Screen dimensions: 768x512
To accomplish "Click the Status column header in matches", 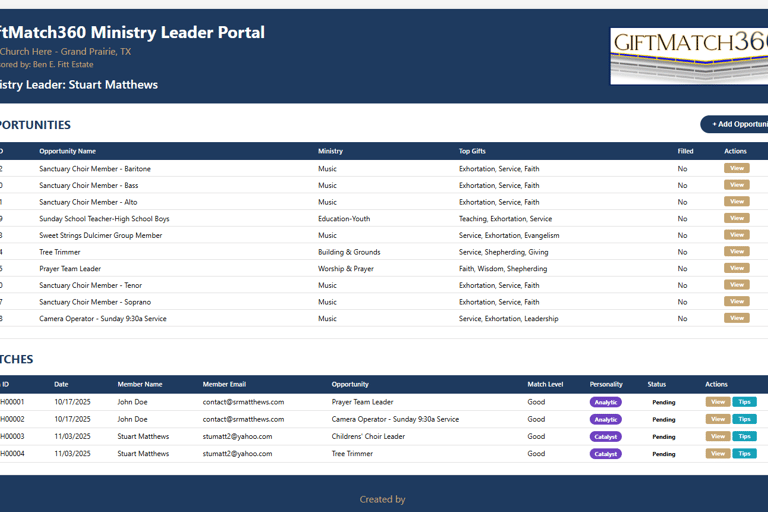I will tap(656, 385).
